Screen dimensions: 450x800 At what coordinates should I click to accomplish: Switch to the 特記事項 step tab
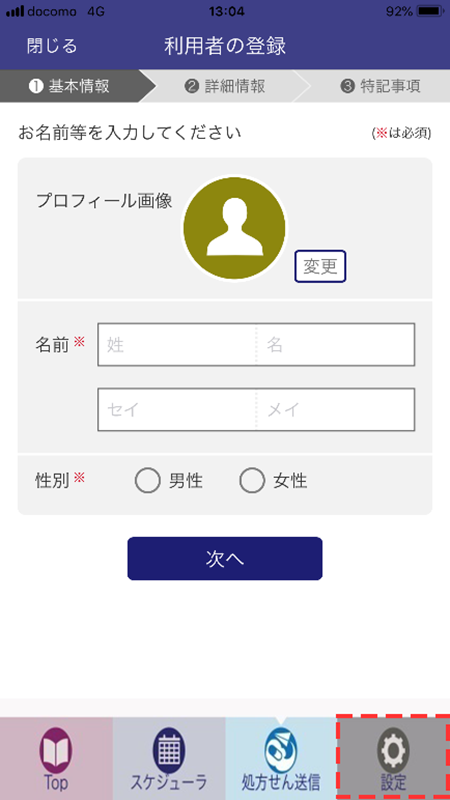tap(380, 86)
